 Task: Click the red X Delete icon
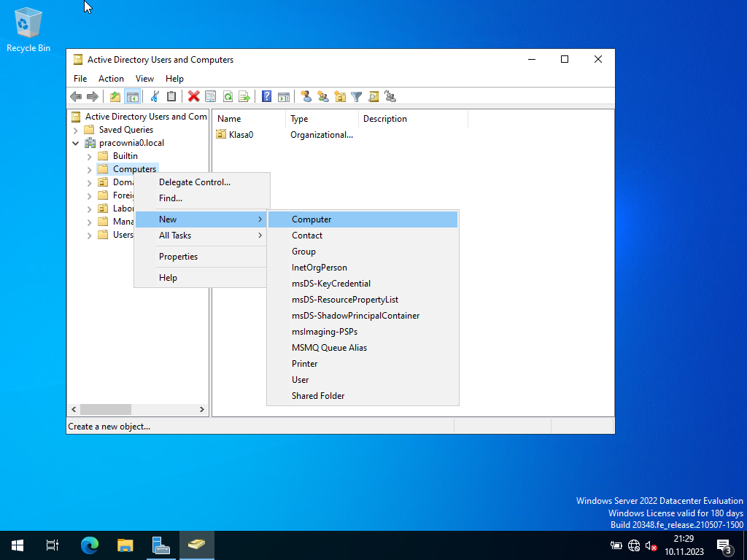coord(193,97)
